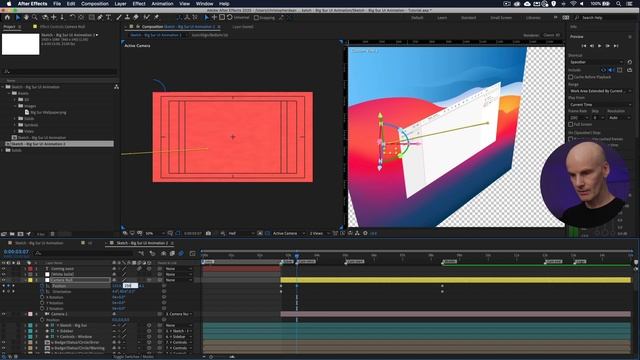Select the Eraser tool

pyautogui.click(x=136, y=18)
